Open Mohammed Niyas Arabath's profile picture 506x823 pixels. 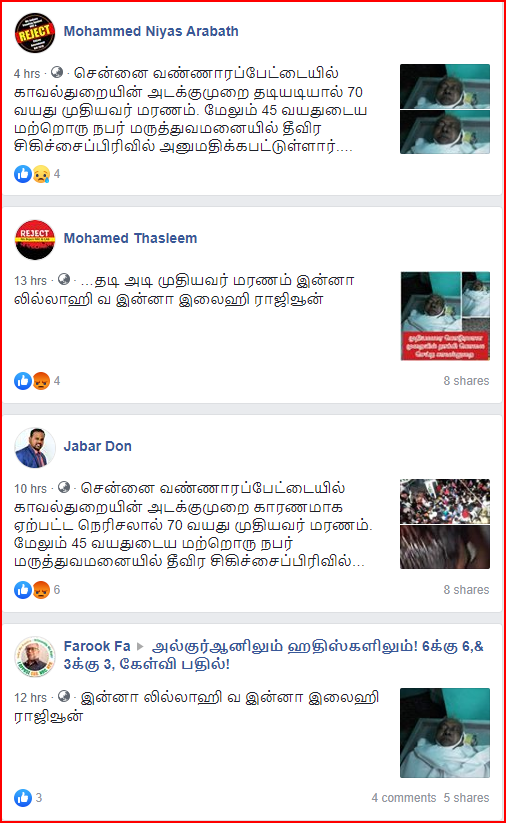coord(35,33)
